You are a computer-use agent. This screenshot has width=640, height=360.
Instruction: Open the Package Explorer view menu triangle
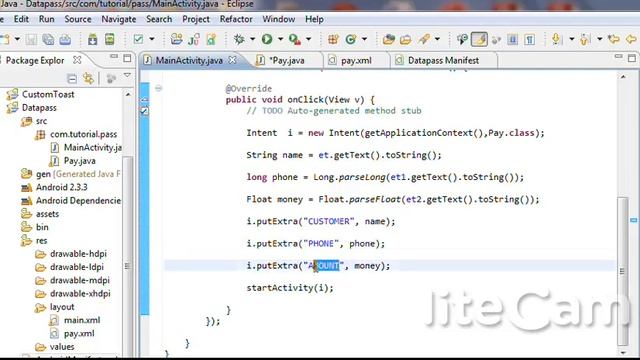point(127,76)
